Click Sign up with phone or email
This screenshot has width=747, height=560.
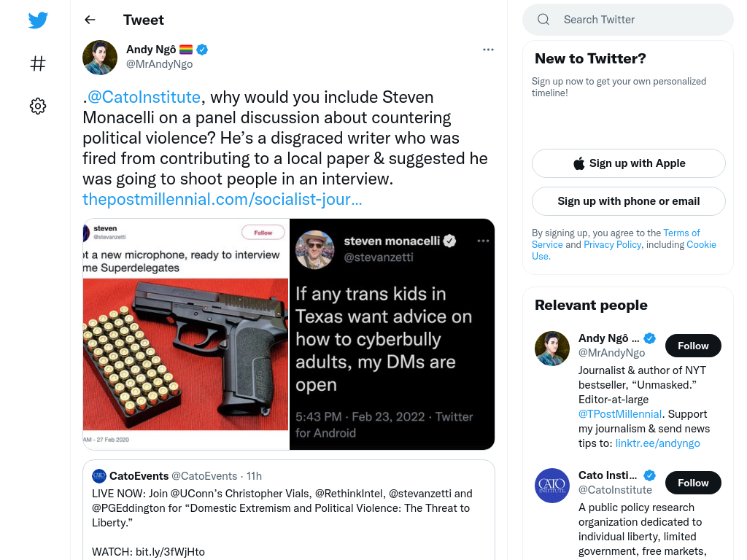pyautogui.click(x=628, y=201)
